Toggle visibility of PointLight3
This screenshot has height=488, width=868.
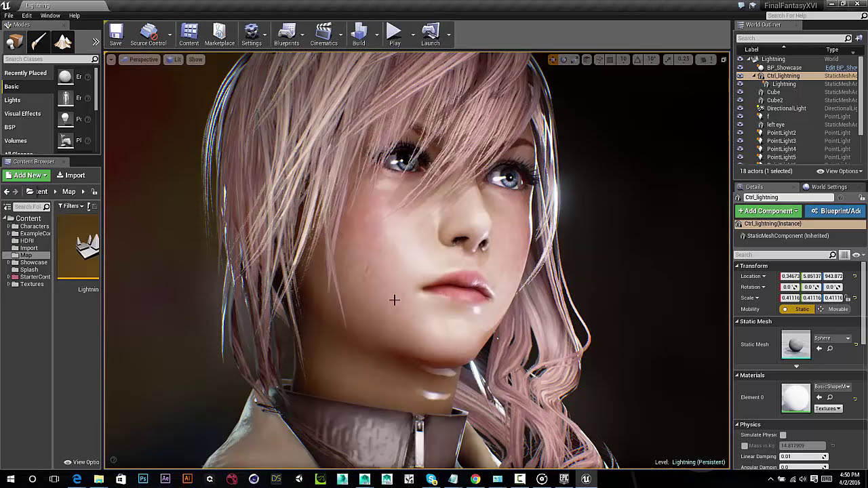(x=740, y=141)
